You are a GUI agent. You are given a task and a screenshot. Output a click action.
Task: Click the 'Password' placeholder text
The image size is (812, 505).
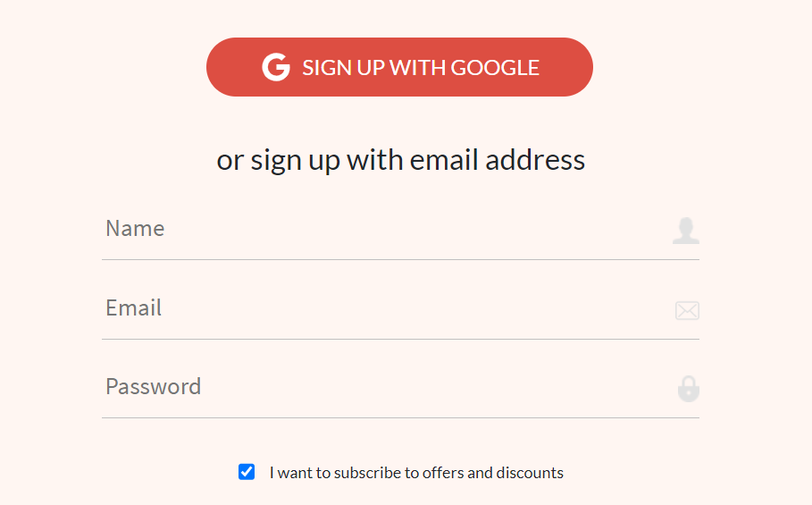coord(154,387)
